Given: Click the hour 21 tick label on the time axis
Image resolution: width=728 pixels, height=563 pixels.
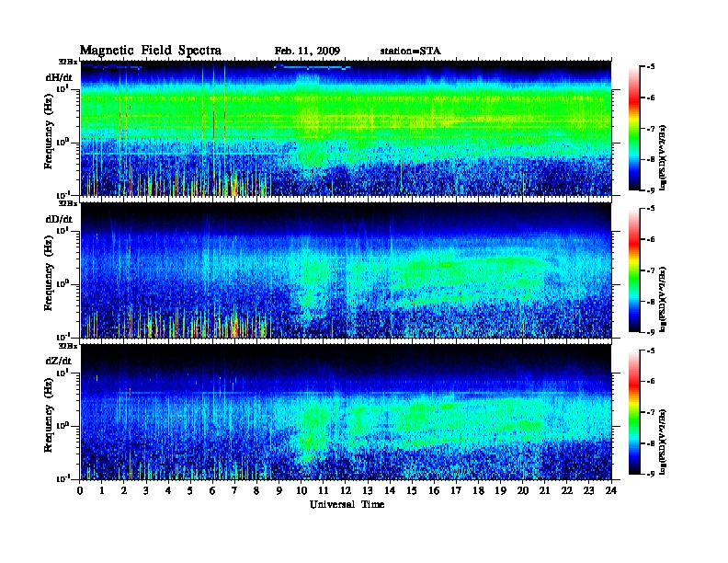Looking at the screenshot, I should click(x=544, y=490).
